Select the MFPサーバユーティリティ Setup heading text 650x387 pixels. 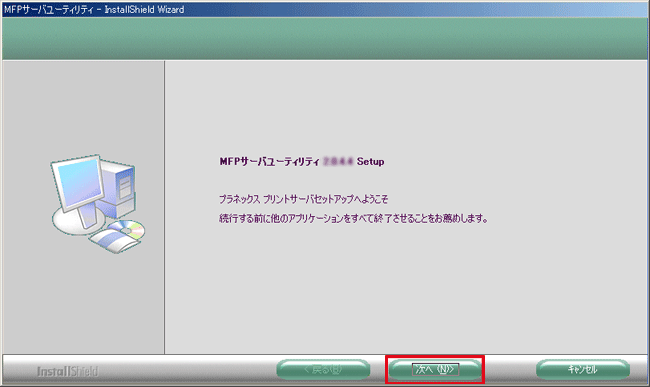click(x=302, y=162)
